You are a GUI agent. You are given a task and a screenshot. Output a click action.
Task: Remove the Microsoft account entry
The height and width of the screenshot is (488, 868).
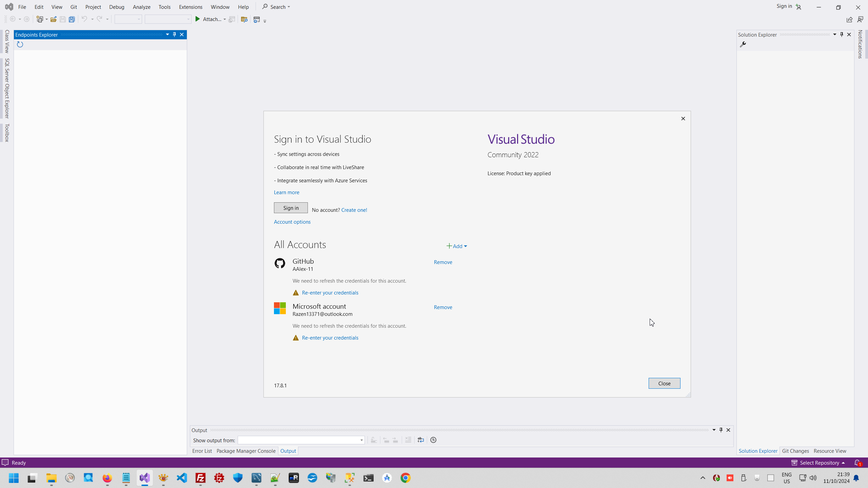443,307
